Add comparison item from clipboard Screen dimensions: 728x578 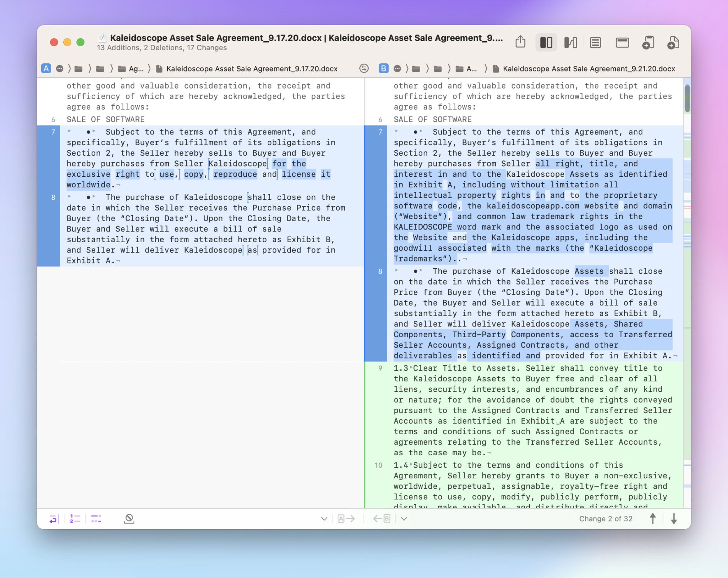click(x=648, y=42)
